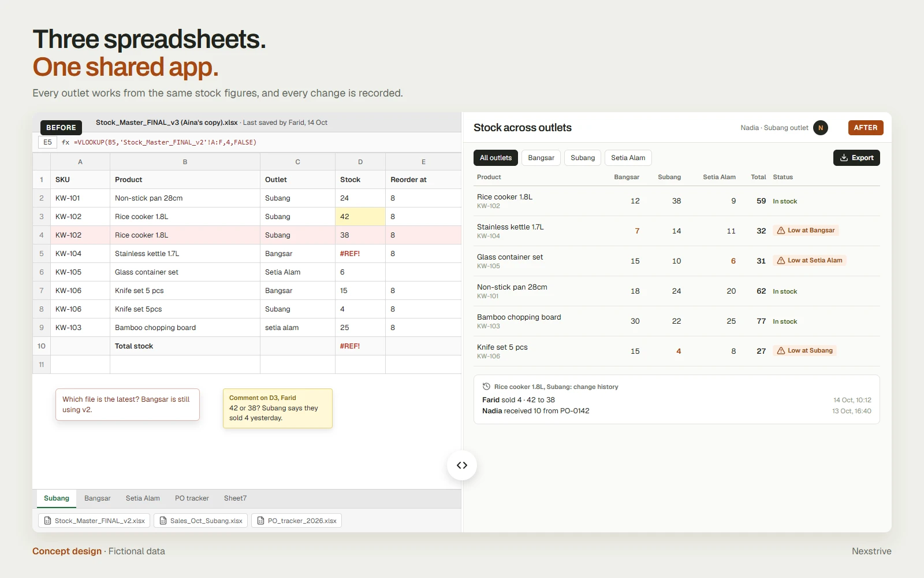The width and height of the screenshot is (924, 578).
Task: Click the download icon on the Export button
Action: click(844, 158)
